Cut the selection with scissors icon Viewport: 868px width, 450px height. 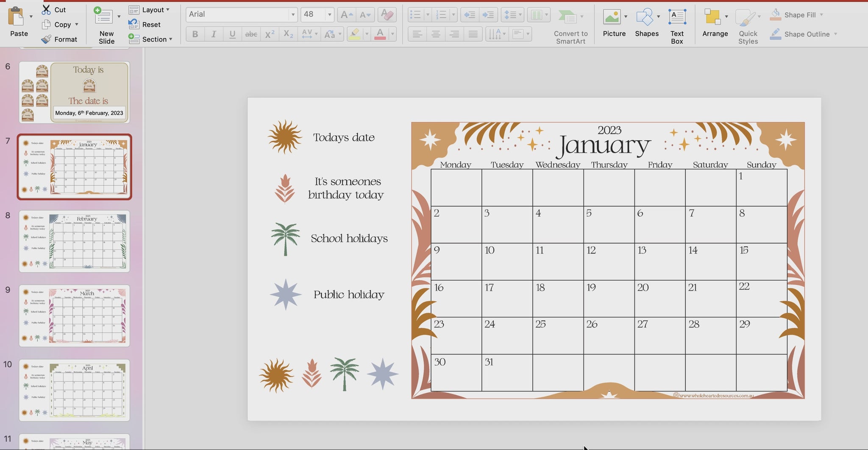(46, 10)
